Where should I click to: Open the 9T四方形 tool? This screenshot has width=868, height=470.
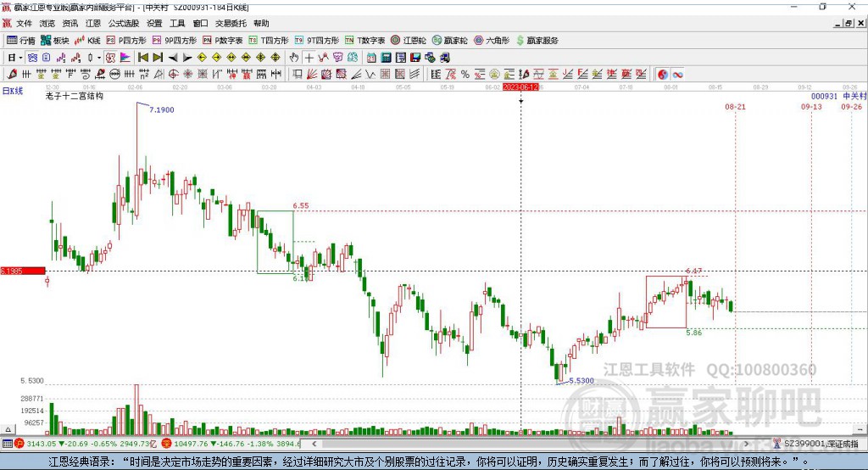pyautogui.click(x=317, y=41)
